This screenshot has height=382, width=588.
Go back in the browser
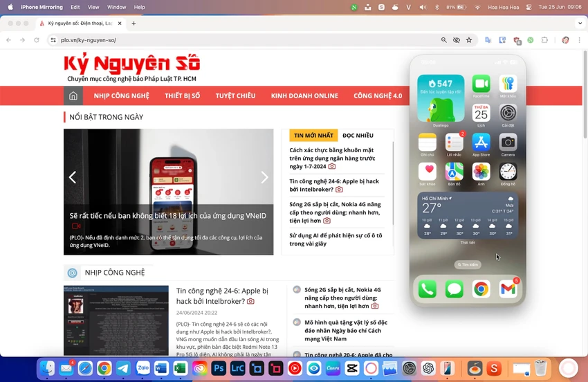8,40
